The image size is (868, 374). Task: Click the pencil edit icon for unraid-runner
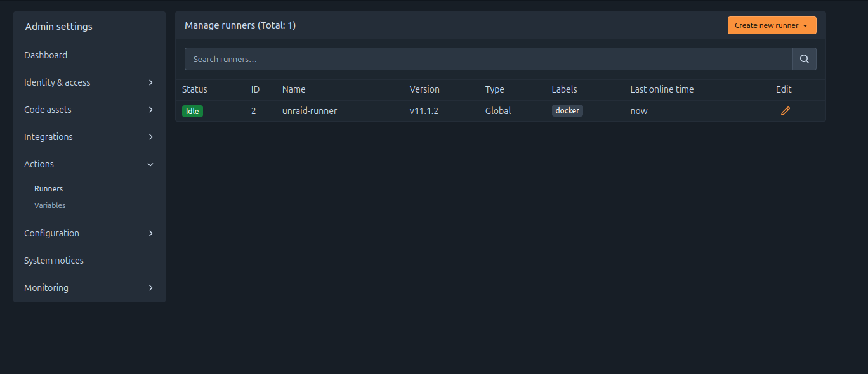coord(785,111)
